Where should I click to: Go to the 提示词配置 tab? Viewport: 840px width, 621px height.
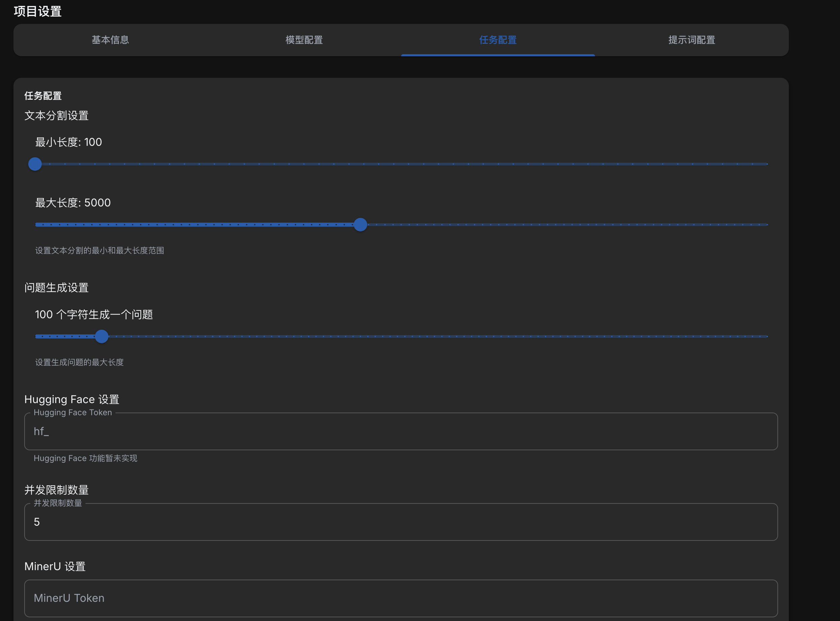tap(691, 40)
